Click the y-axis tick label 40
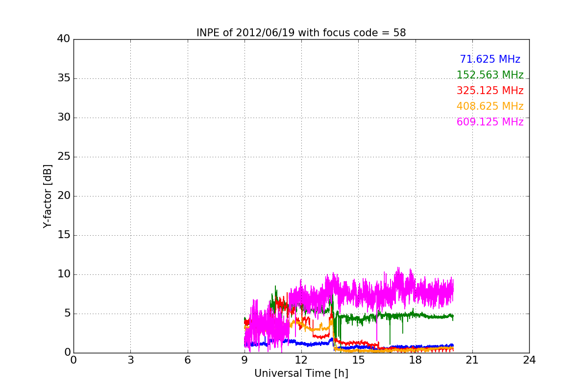The width and height of the screenshot is (588, 392). click(63, 39)
